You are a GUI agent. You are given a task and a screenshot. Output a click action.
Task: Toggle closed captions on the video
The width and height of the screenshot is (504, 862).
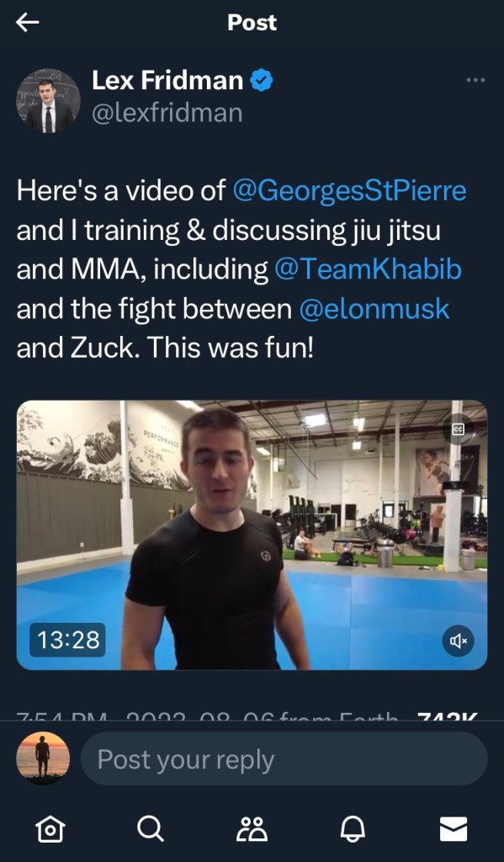[459, 429]
